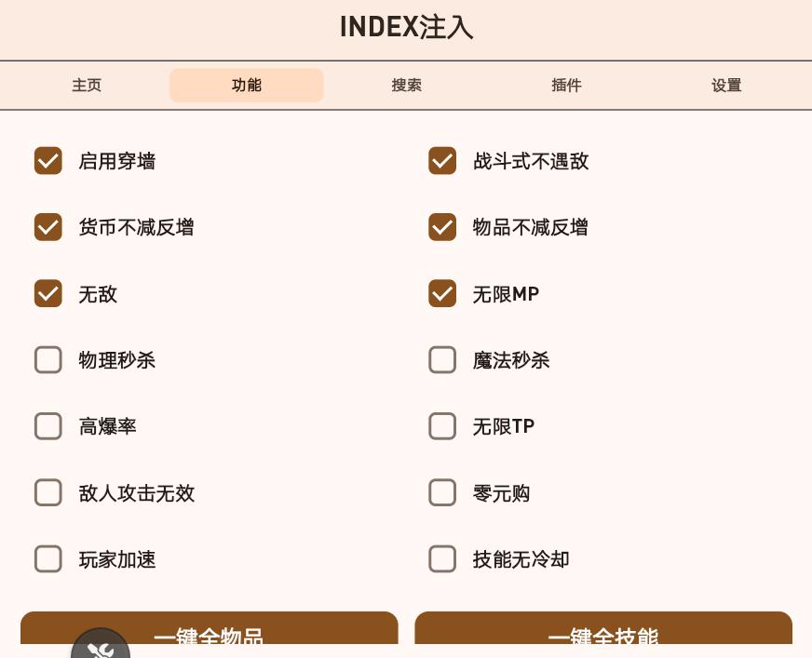Check the 高爆率 box
The height and width of the screenshot is (658, 812).
tap(48, 426)
